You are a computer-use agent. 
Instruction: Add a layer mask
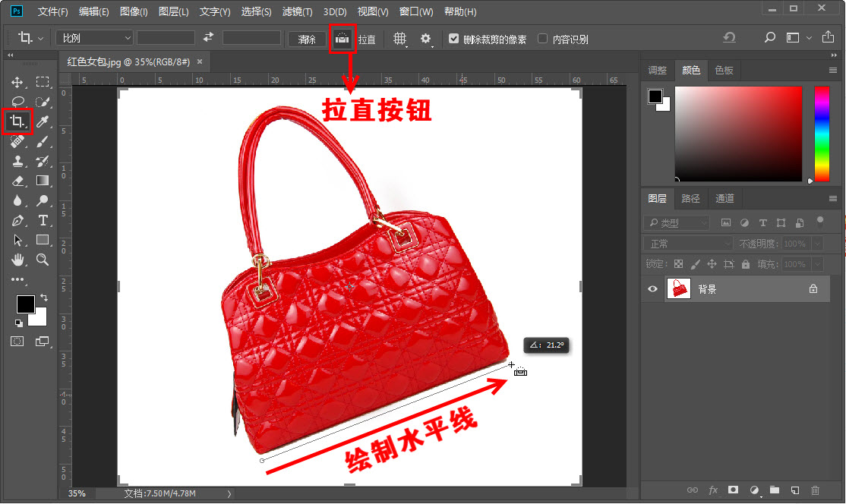tap(734, 490)
